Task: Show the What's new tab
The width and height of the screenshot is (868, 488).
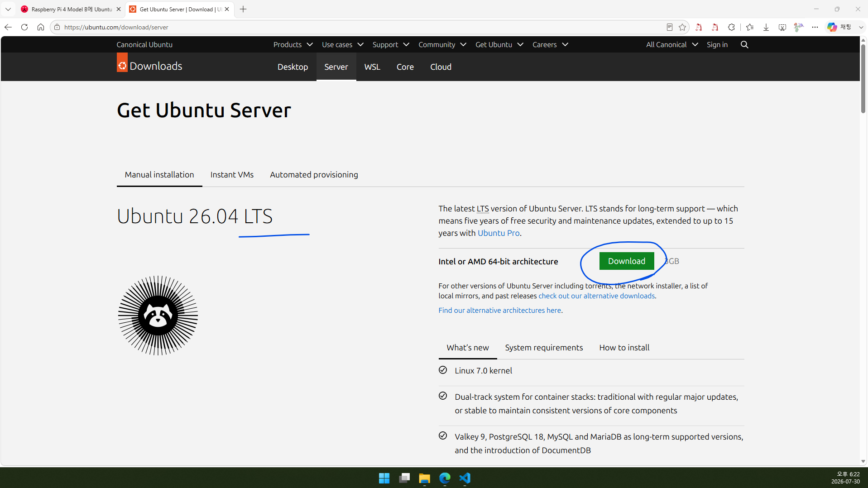Action: (x=467, y=348)
